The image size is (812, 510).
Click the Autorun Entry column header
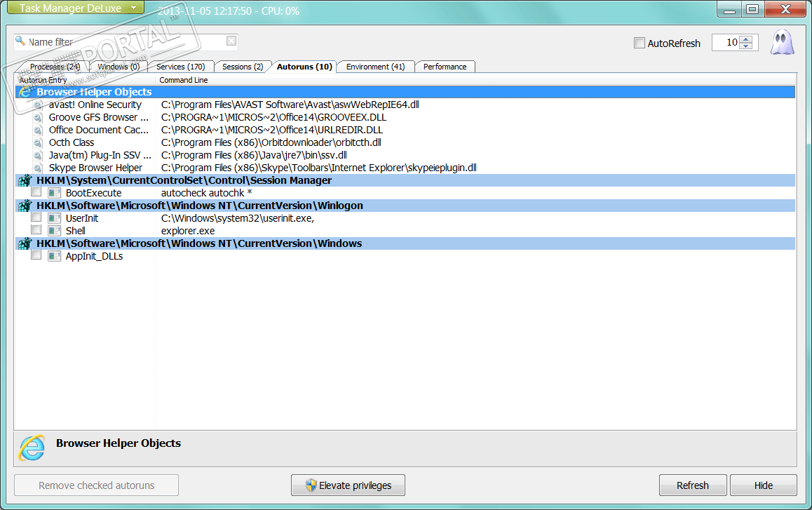pos(86,80)
